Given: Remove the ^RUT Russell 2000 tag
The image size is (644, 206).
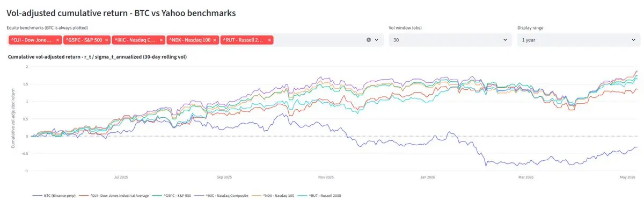Looking at the screenshot, I should (x=269, y=40).
